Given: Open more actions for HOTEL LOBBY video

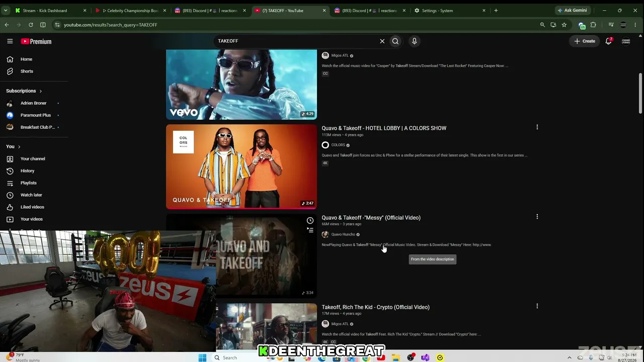Looking at the screenshot, I should [x=537, y=127].
